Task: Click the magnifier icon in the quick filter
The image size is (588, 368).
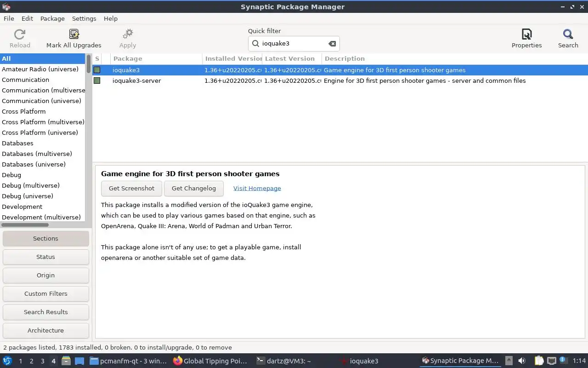Action: pos(255,44)
